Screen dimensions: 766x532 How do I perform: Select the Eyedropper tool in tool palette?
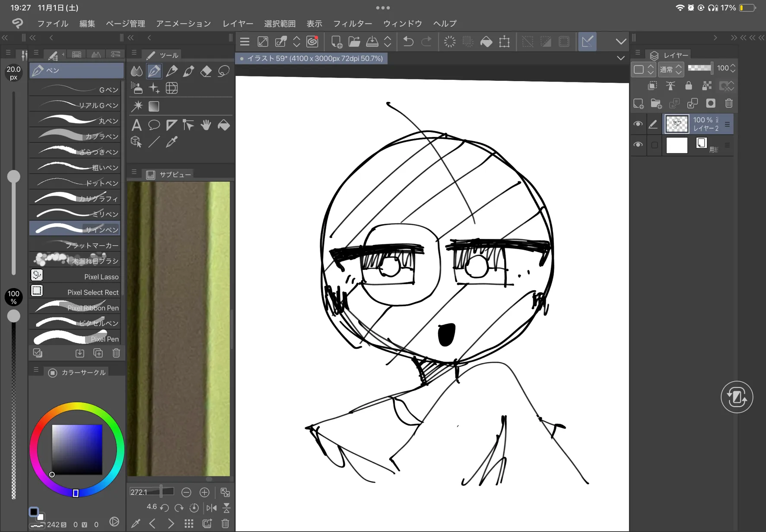pyautogui.click(x=172, y=142)
